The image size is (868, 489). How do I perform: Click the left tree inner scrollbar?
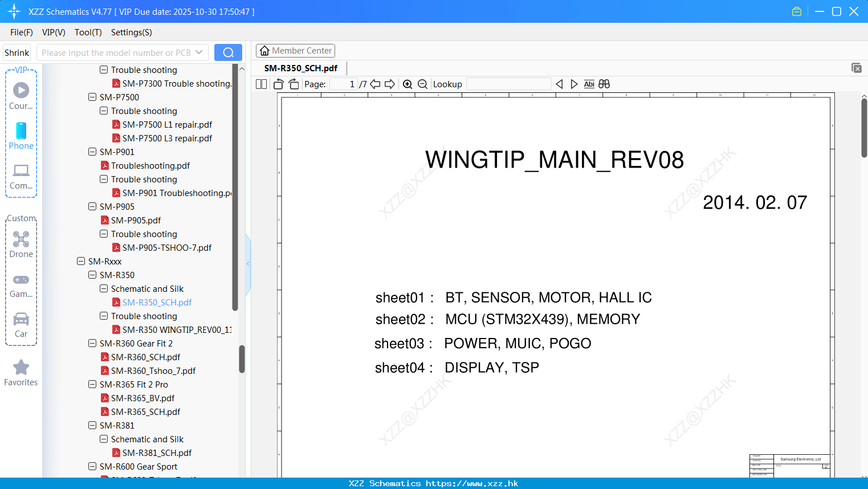[235, 188]
